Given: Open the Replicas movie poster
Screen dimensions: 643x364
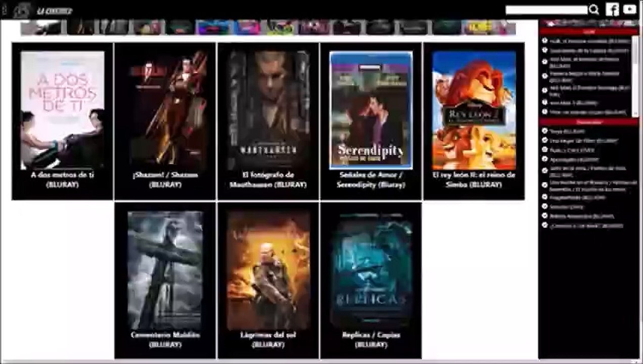Looking at the screenshot, I should click(371, 270).
